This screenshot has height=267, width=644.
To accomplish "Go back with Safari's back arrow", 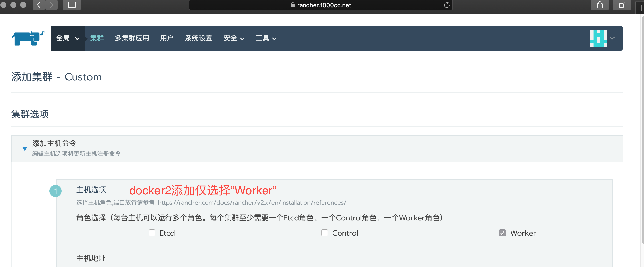I will [x=39, y=5].
